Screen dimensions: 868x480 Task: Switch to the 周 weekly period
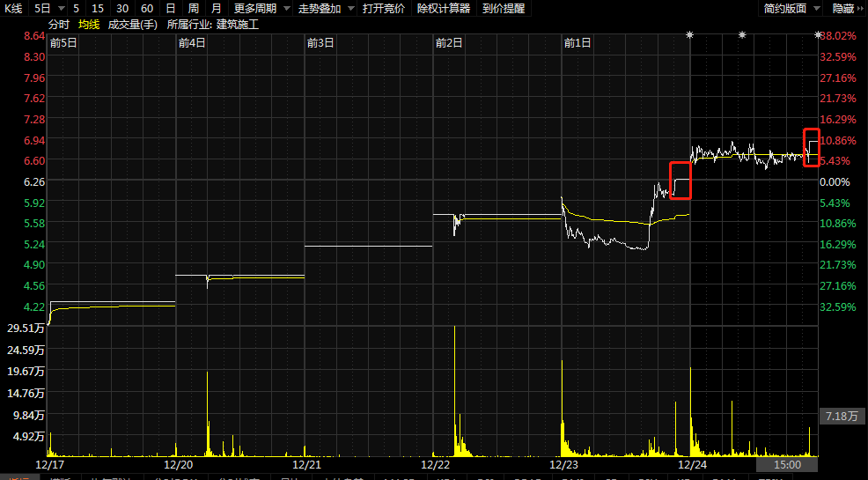pos(193,8)
